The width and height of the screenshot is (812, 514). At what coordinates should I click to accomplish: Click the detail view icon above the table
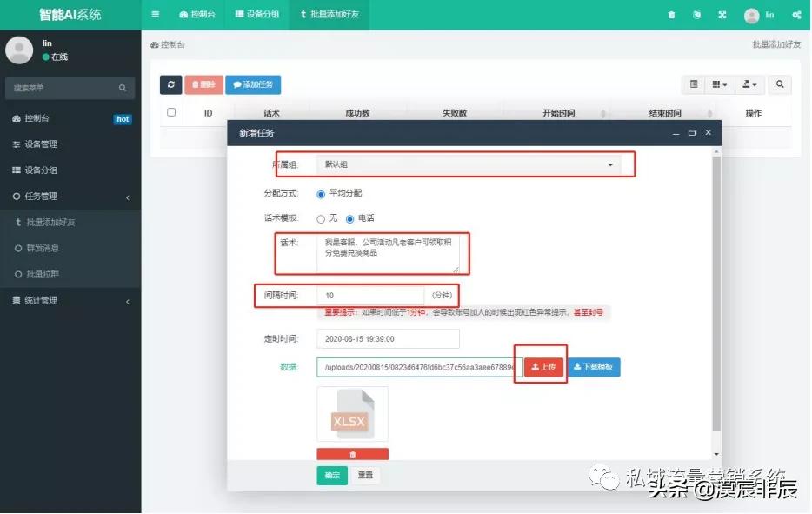(x=693, y=83)
